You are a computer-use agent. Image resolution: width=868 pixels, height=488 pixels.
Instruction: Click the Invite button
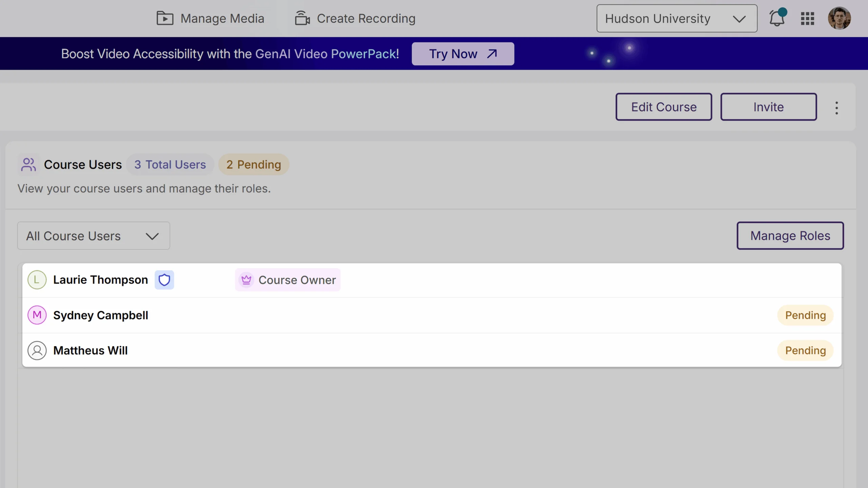tap(768, 107)
